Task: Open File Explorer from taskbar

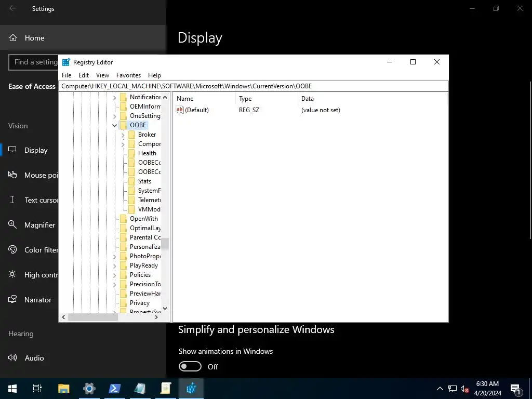Action: pos(63,389)
